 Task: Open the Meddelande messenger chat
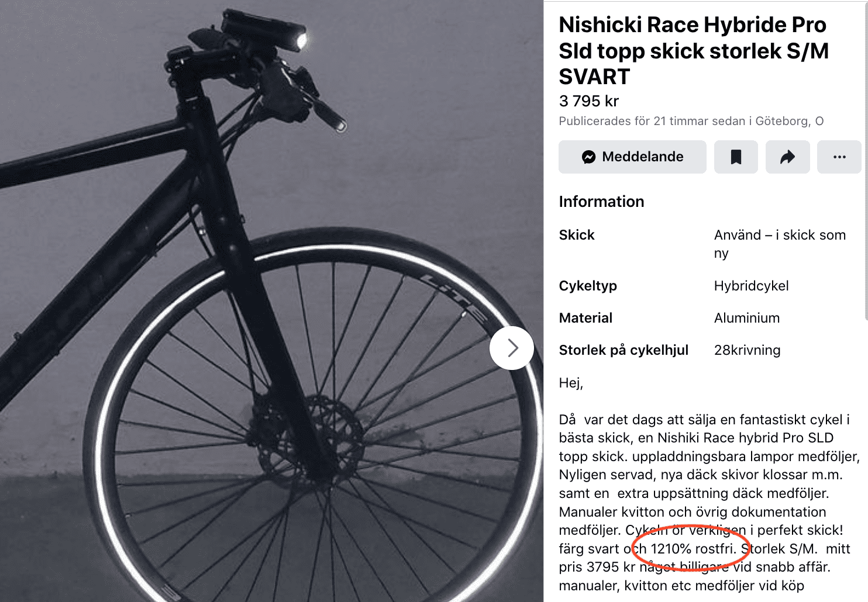632,157
